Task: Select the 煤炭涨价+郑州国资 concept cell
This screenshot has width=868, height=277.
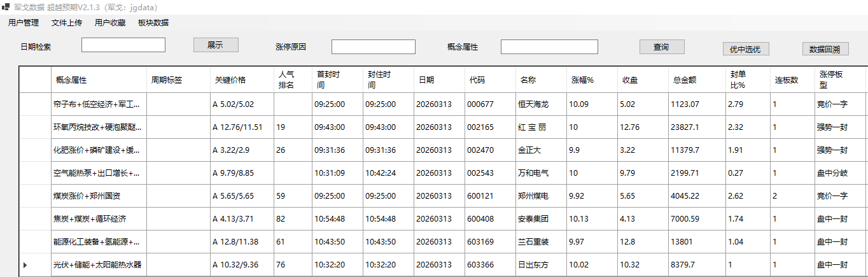Action: pos(99,196)
